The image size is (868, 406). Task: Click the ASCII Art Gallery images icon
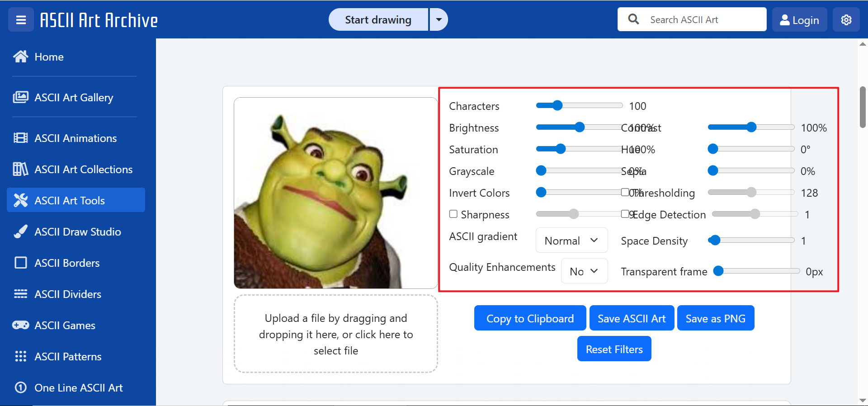[21, 97]
